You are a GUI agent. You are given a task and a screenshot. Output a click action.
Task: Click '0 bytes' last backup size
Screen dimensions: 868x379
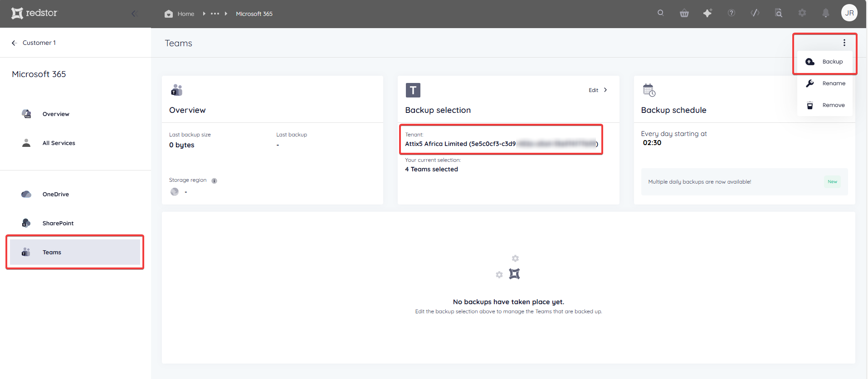point(181,145)
